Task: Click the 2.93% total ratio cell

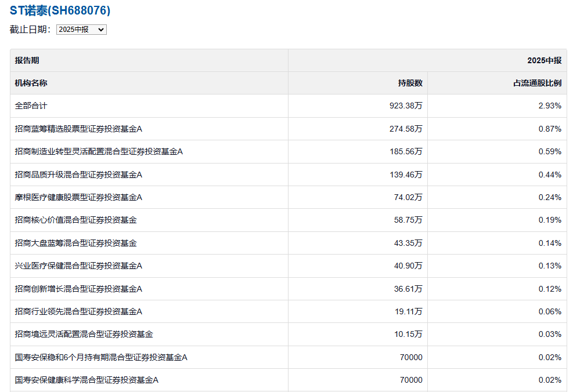Action: point(550,106)
